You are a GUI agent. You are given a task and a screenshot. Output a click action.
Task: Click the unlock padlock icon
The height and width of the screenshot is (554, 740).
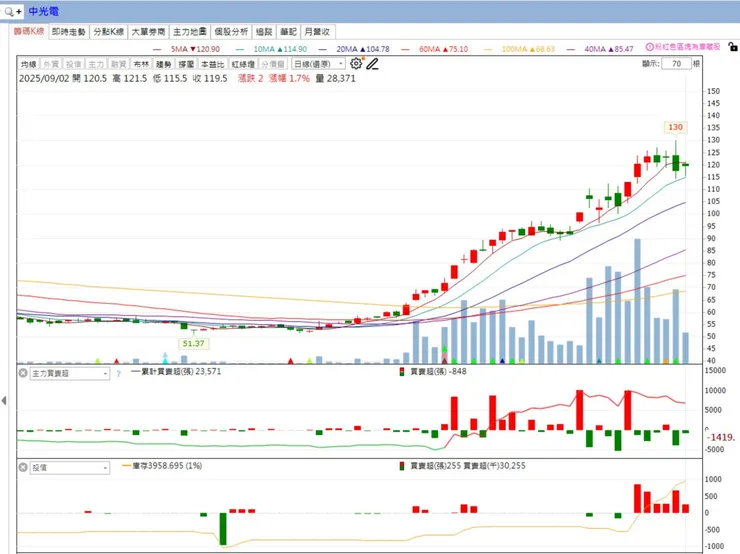[x=732, y=47]
